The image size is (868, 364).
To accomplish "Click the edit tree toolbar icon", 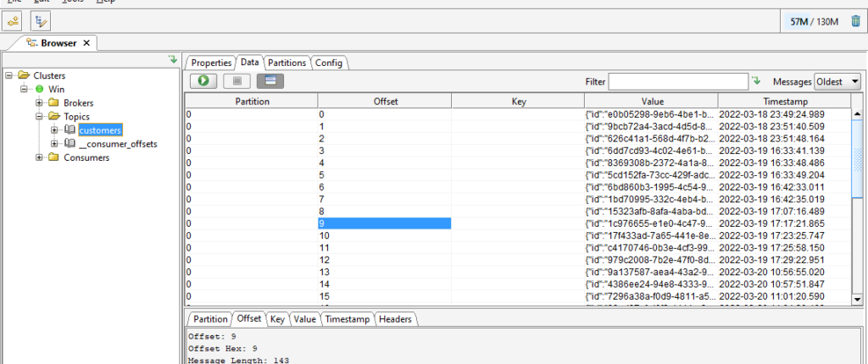I will coord(41,21).
